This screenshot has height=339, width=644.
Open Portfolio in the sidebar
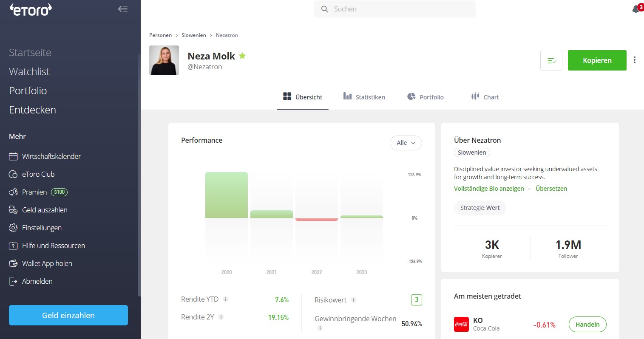click(x=28, y=91)
